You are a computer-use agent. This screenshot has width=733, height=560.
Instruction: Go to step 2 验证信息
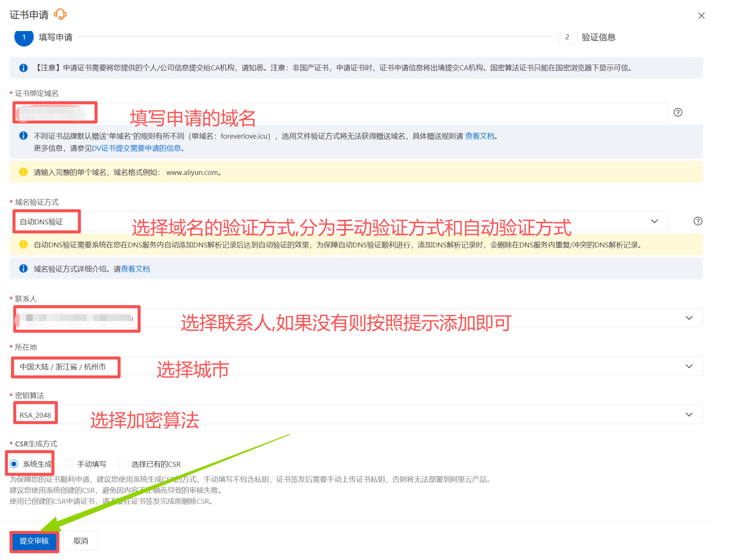[587, 37]
